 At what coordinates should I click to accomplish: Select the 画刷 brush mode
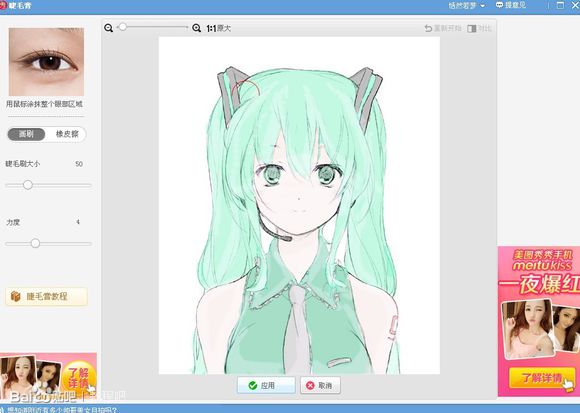(26, 134)
